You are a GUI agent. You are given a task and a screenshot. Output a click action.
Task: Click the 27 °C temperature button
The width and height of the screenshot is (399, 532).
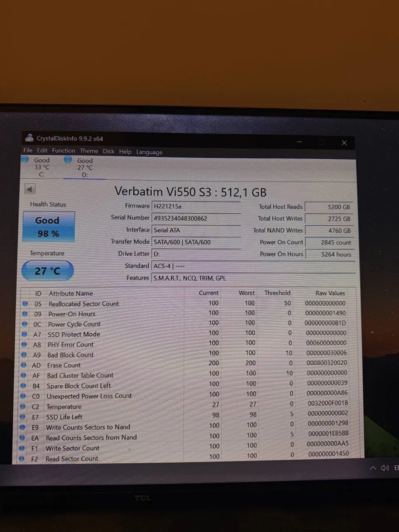pos(47,271)
